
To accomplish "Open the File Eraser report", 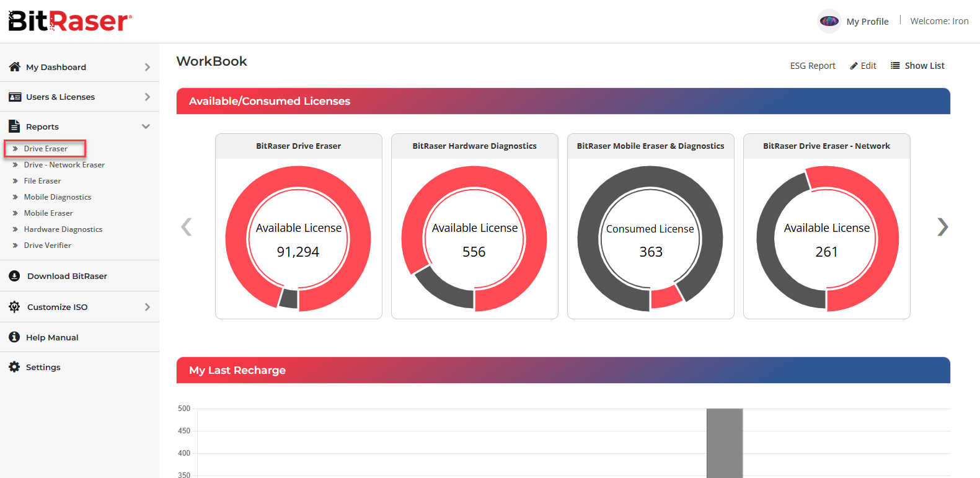I will [x=42, y=181].
